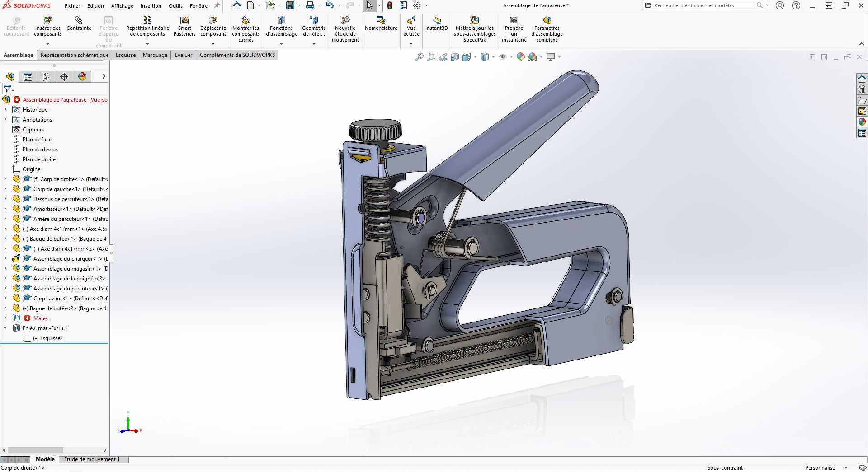Toggle the Instant3D mode

(x=436, y=24)
